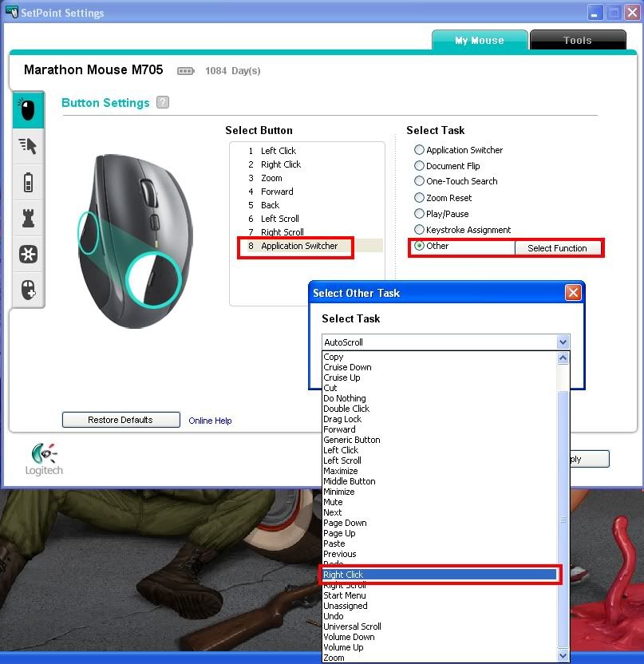Choose the Zoom Reset radio option
This screenshot has height=664, width=644.
(419, 197)
